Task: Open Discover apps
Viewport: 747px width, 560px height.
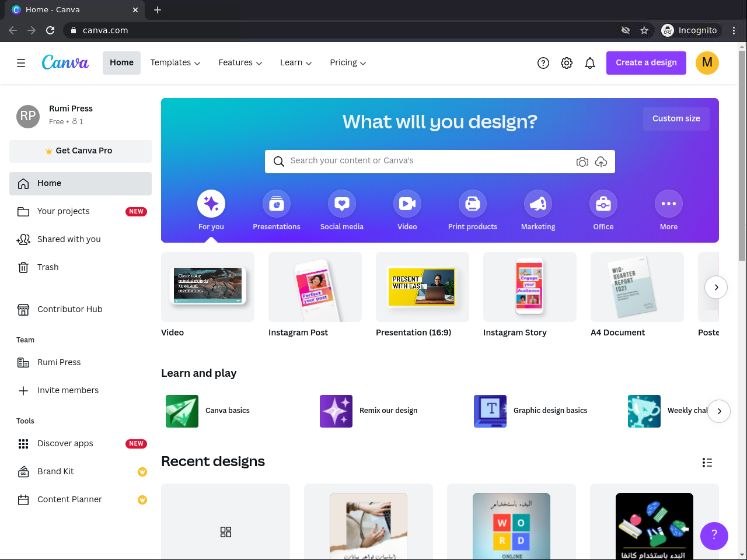Action: [x=81, y=444]
